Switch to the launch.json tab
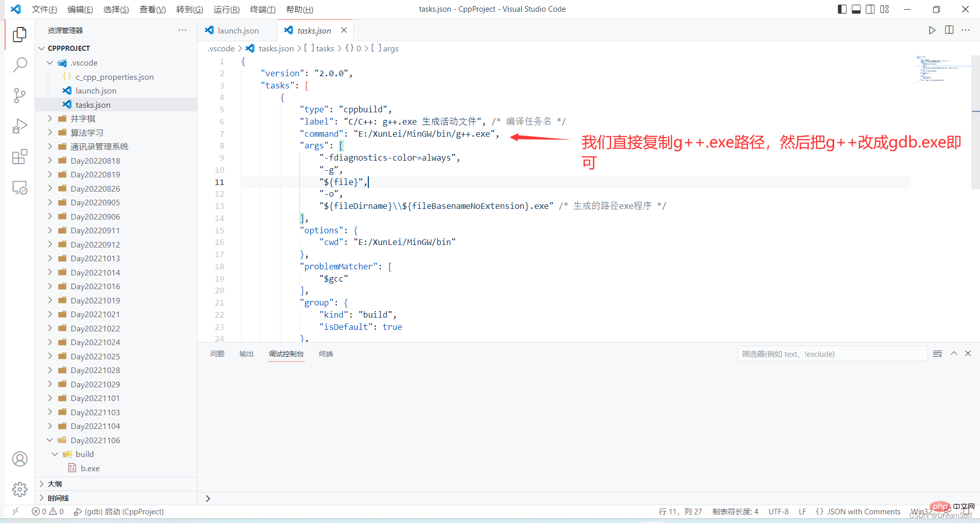The image size is (980, 523). [237, 30]
